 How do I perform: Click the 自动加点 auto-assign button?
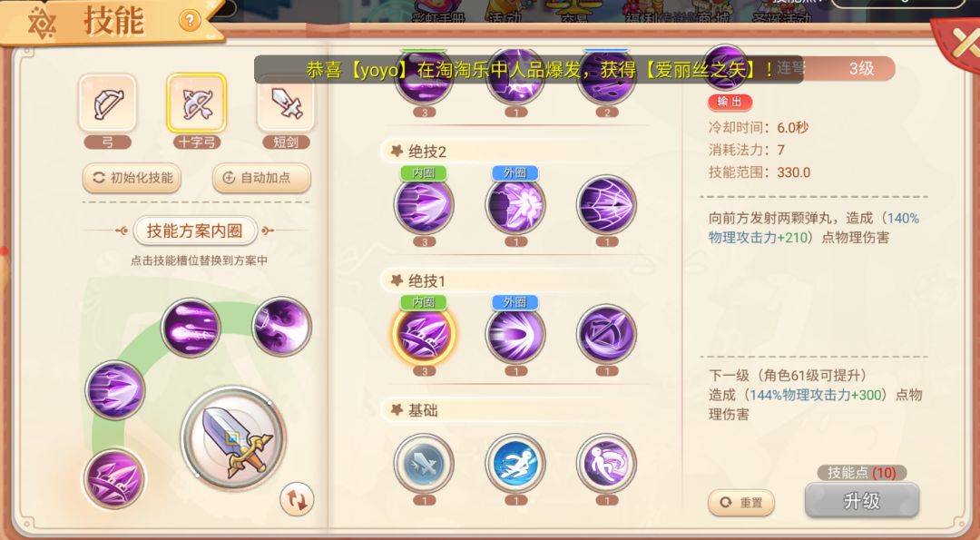(261, 178)
